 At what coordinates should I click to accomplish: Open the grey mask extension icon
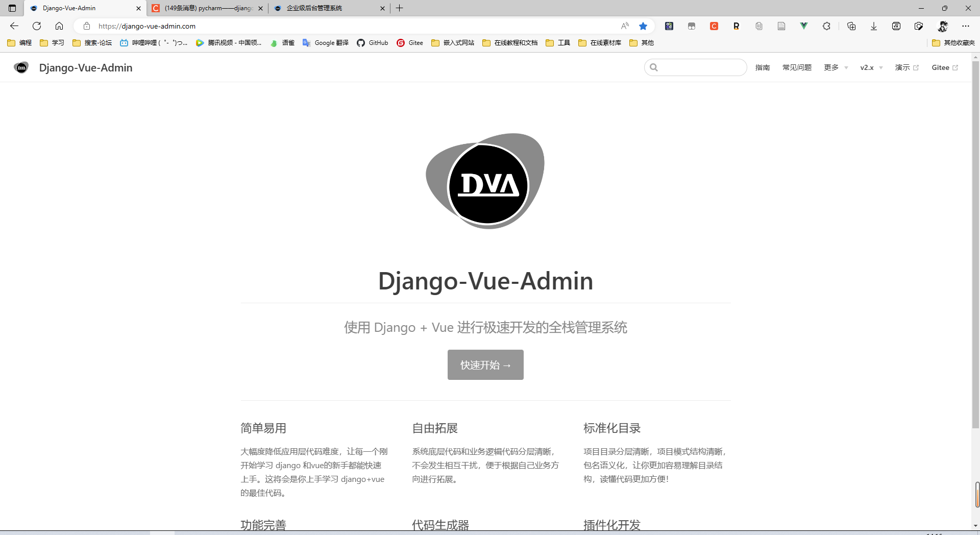coord(692,26)
